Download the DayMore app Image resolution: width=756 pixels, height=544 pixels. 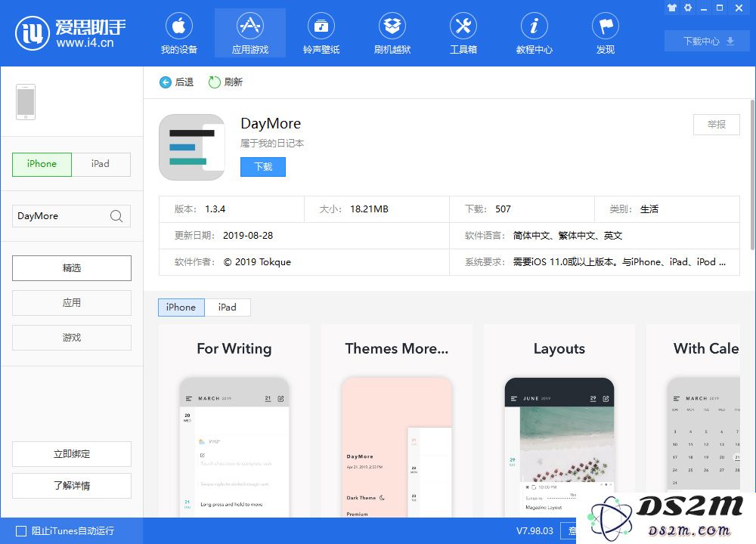coord(263,167)
